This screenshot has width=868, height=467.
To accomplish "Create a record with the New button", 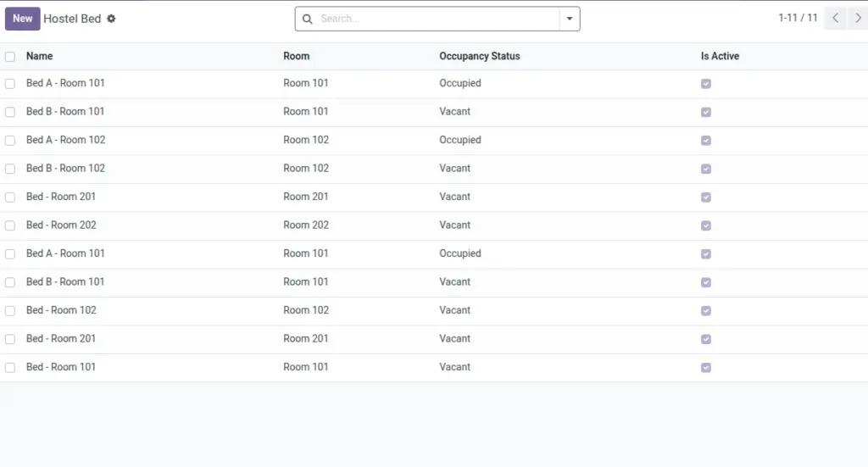I will coord(23,19).
